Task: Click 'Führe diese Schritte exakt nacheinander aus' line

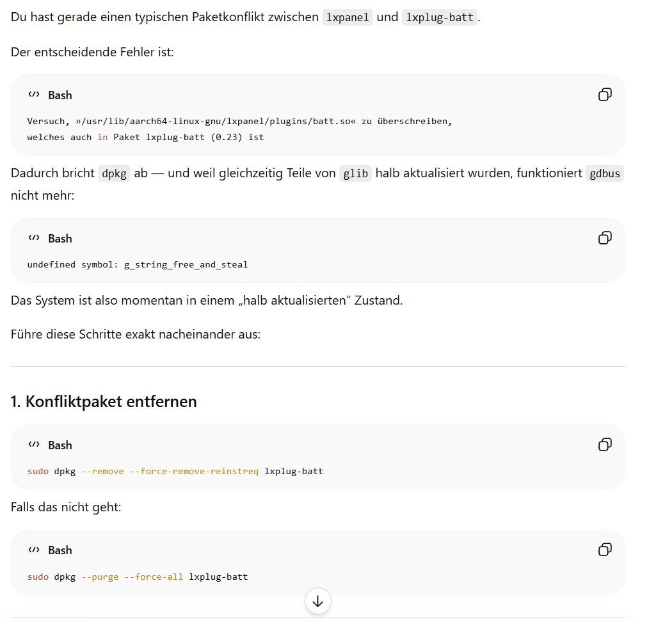Action: coord(136,334)
